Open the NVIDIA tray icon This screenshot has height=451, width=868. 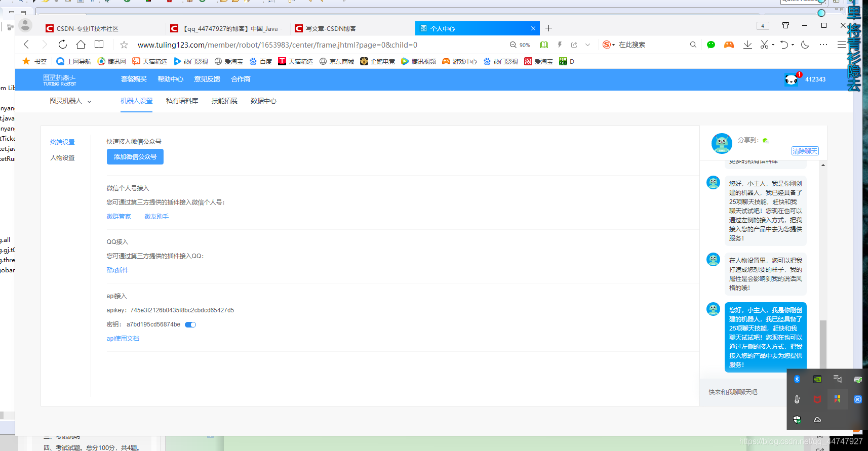[817, 379]
